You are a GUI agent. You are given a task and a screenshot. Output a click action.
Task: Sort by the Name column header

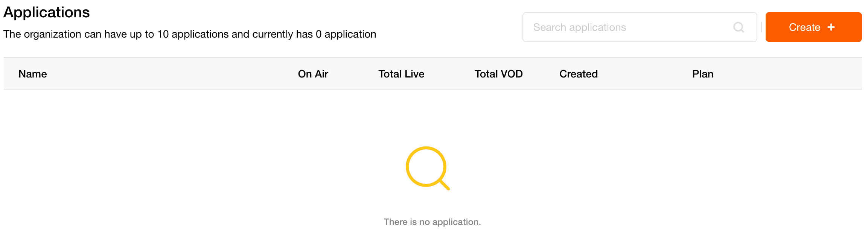[33, 74]
